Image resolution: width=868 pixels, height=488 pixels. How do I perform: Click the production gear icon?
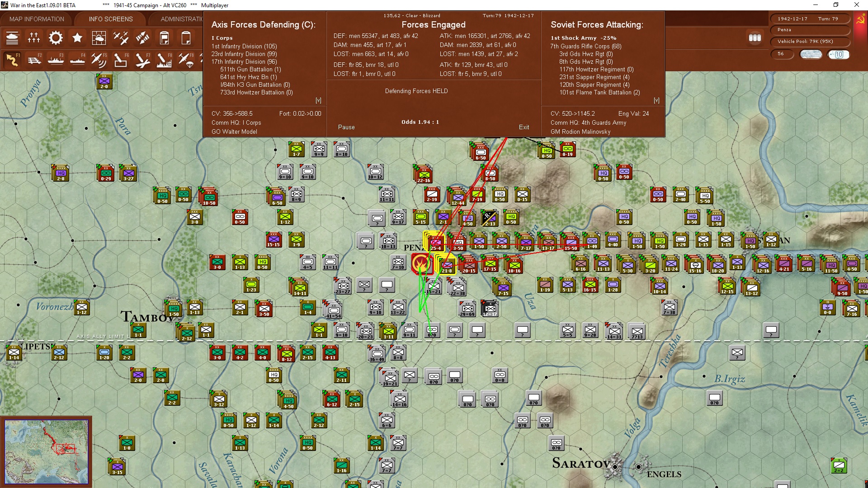[x=56, y=38]
